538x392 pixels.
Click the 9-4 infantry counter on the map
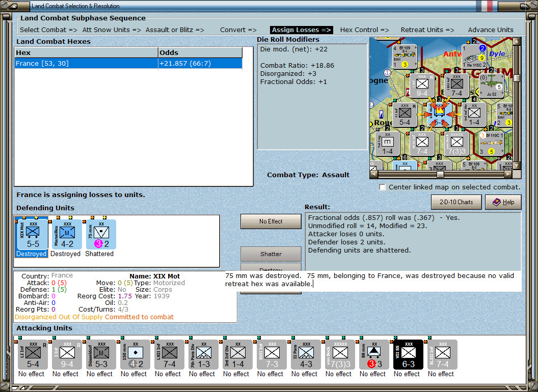pyautogui.click(x=422, y=85)
